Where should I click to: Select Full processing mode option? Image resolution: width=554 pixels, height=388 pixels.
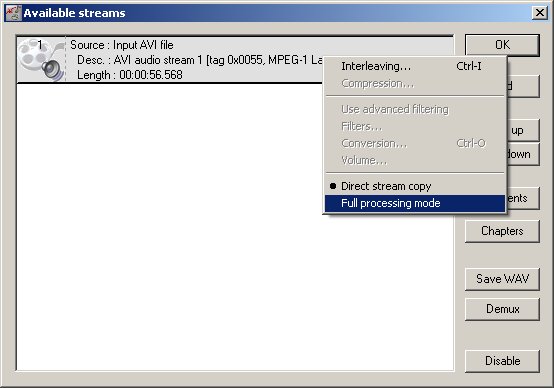click(x=415, y=204)
